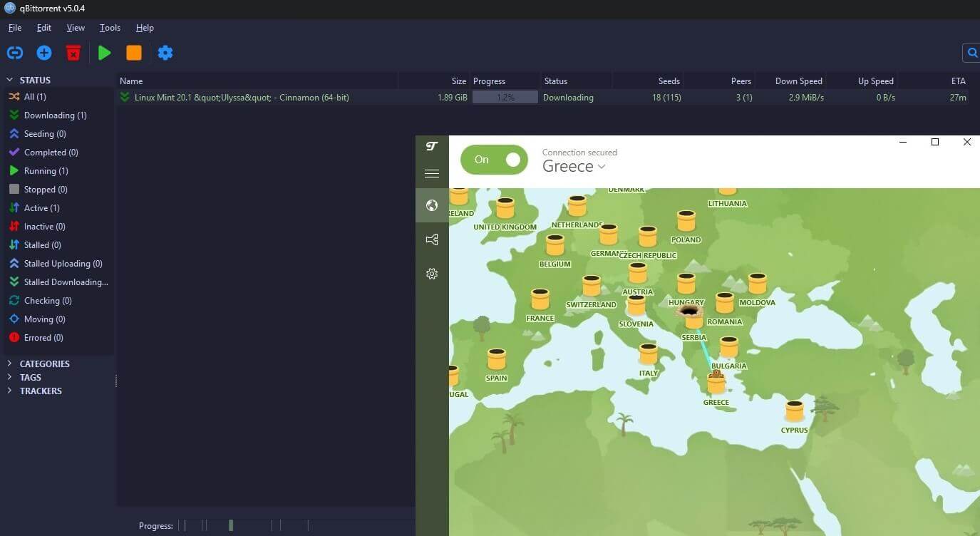Select the France tunnel on the map

(x=540, y=299)
